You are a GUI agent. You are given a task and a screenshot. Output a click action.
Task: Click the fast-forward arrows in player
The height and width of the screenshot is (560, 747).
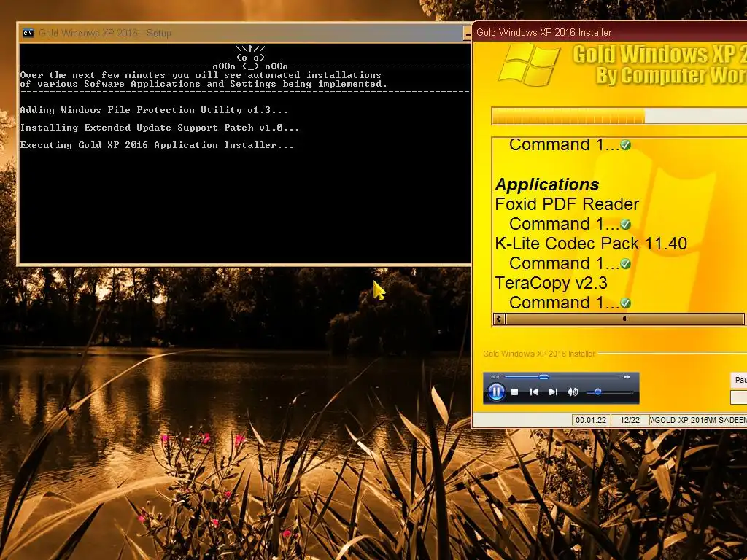[627, 377]
